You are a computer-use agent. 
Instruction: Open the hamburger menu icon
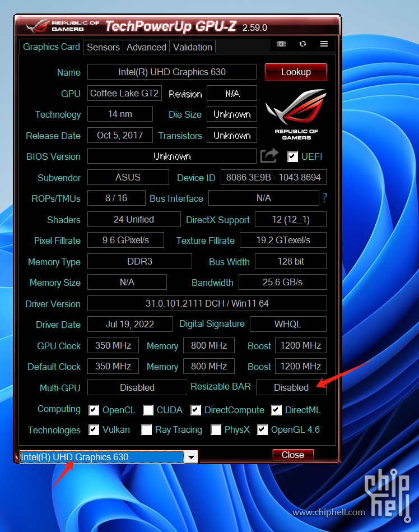(x=324, y=44)
